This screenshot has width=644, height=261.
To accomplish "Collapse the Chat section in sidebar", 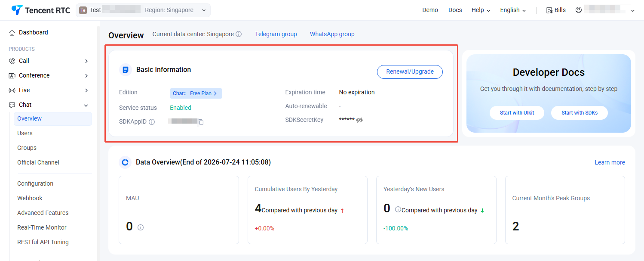I will coord(86,105).
